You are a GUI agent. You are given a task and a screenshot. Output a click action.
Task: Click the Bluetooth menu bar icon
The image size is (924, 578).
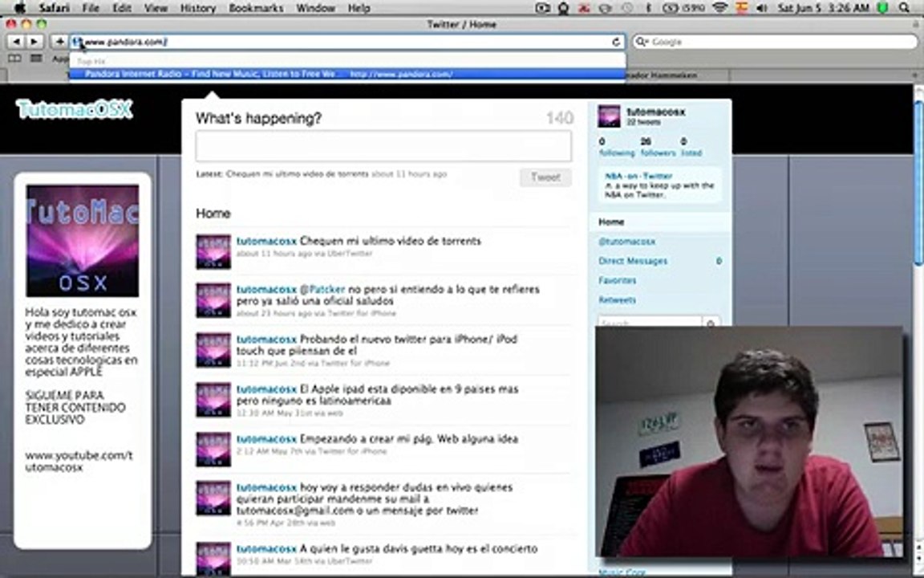[x=649, y=8]
